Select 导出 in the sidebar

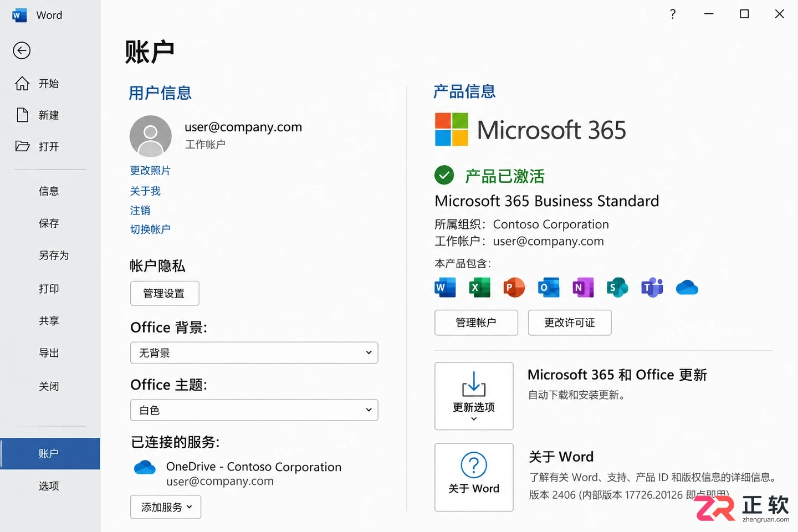50,353
